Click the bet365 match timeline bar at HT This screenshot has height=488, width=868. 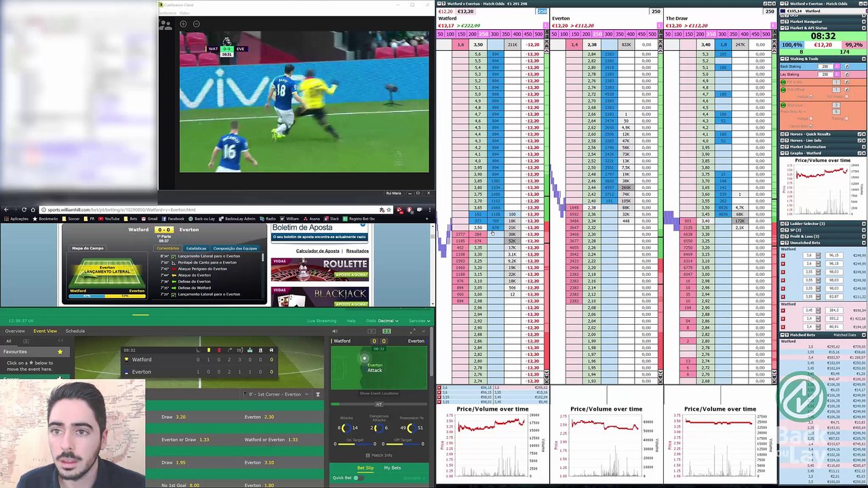click(379, 405)
